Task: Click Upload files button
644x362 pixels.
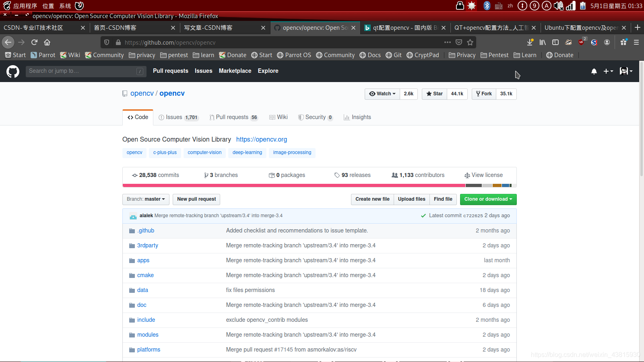Action: (x=411, y=199)
